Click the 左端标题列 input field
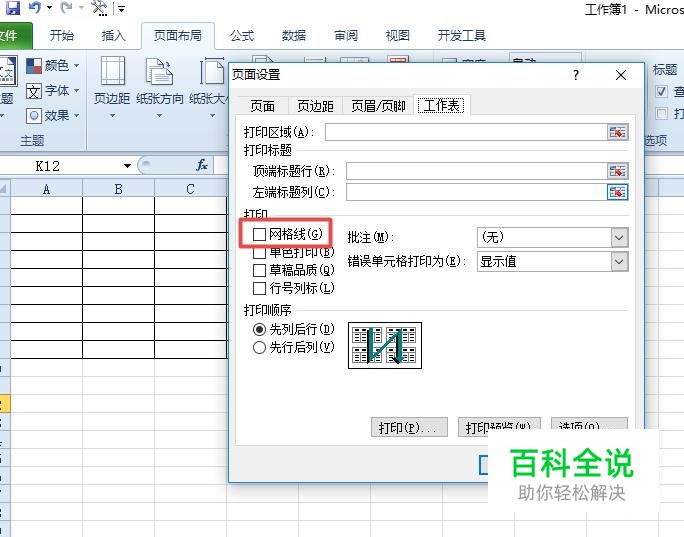Screen dimensions: 684x537 point(476,192)
